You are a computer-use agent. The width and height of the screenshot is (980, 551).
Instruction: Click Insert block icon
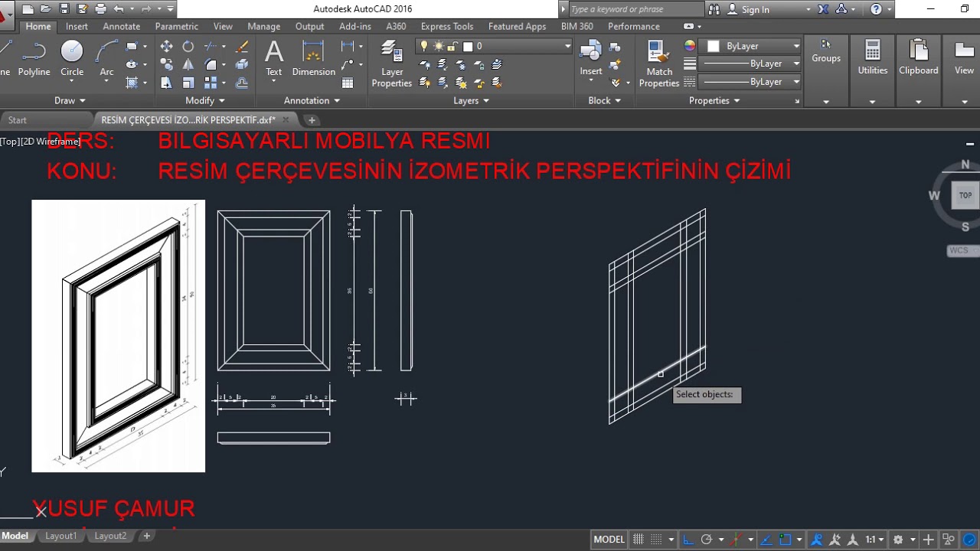point(590,59)
